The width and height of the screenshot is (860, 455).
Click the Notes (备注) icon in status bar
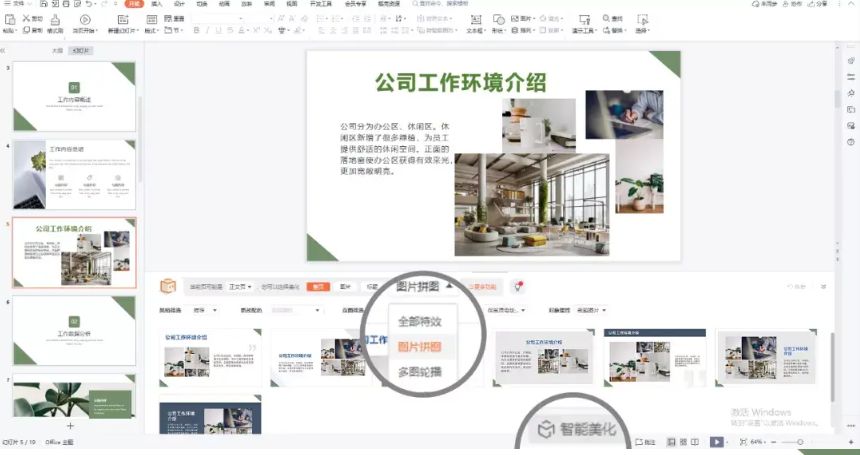(638, 442)
